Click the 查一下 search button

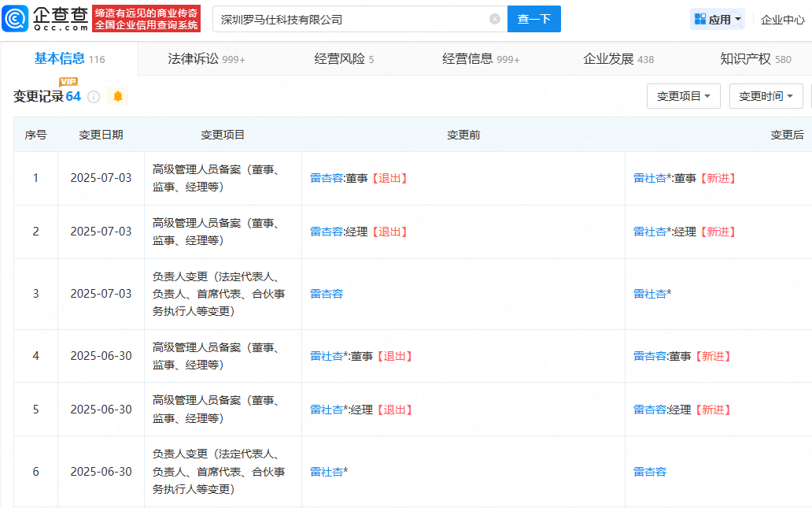[534, 19]
